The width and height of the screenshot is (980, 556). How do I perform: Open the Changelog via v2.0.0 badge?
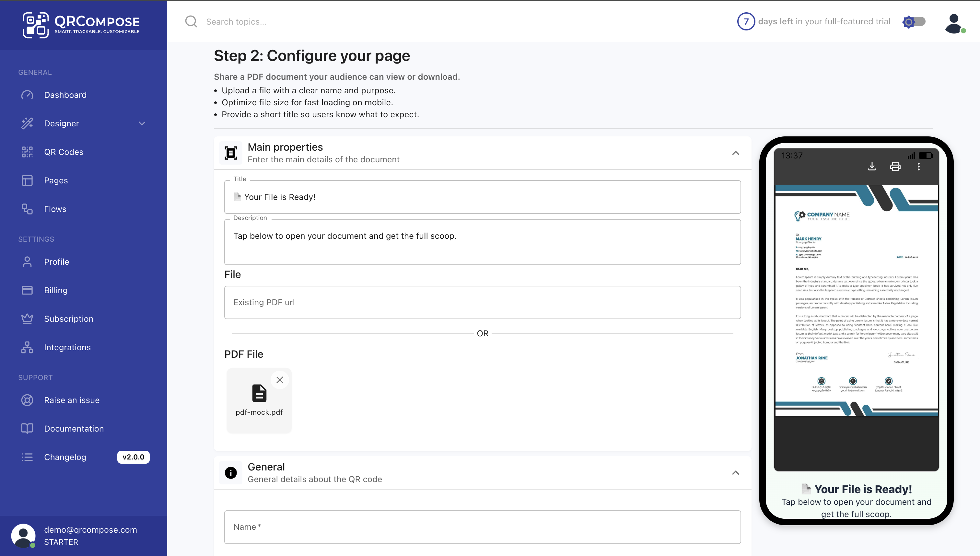[133, 457]
